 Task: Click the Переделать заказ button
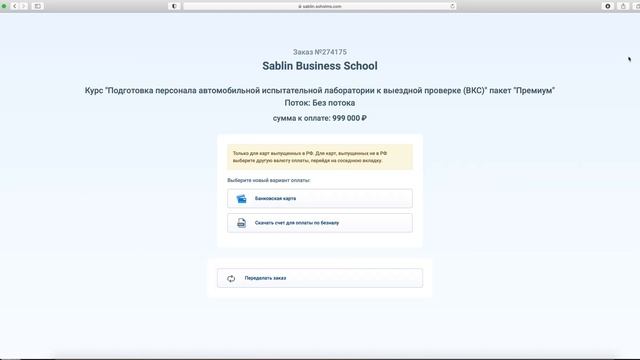[320, 278]
